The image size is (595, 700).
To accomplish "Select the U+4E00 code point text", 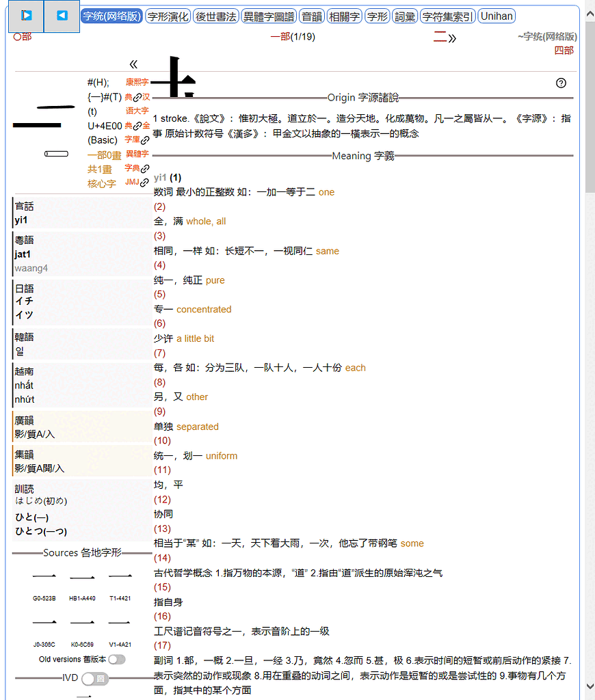I will (x=105, y=126).
